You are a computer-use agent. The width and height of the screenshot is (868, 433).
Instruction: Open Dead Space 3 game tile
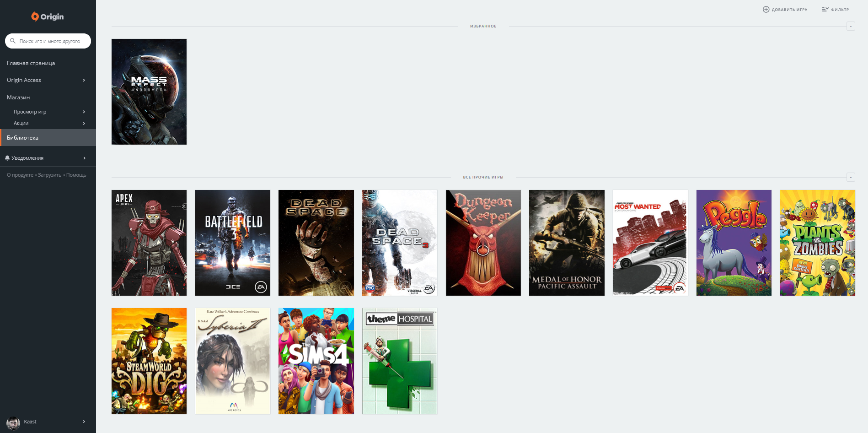click(x=400, y=243)
